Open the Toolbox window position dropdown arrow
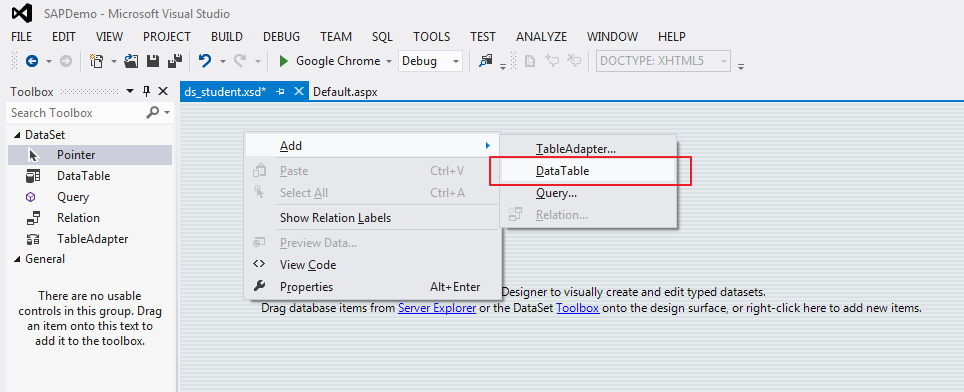 point(130,92)
